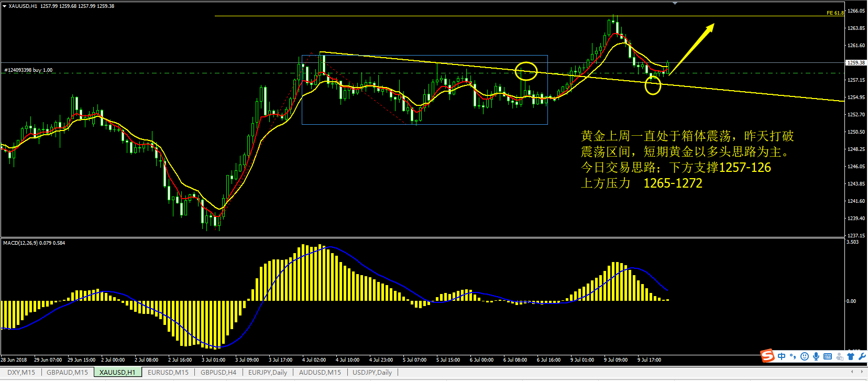868x381 pixels.
Task: Toggle Chinese punctuation mode in the IME bar
Action: tap(793, 356)
